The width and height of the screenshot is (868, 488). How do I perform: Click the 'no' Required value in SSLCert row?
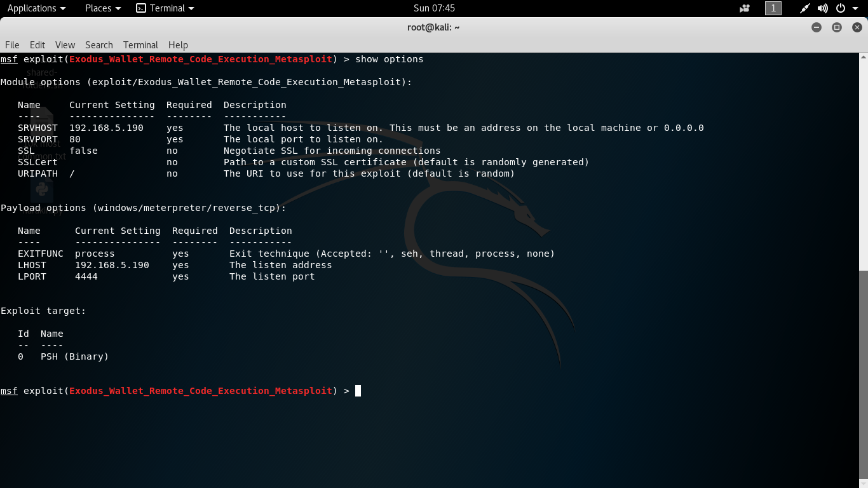click(x=172, y=162)
